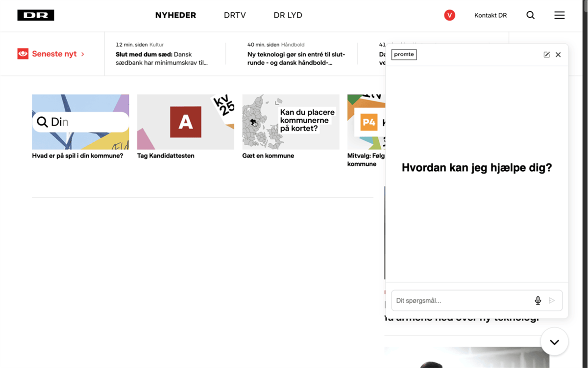
Task: Open the Seneste nyt link
Action: point(54,54)
